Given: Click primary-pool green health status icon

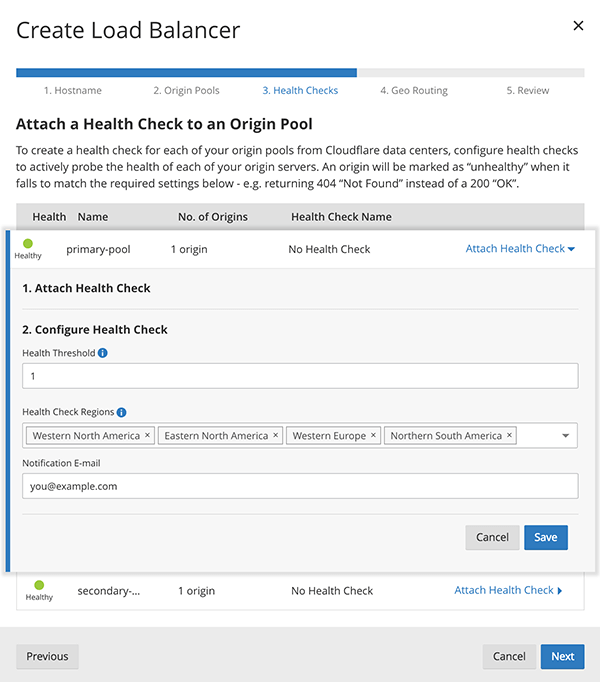Looking at the screenshot, I should pyautogui.click(x=28, y=243).
